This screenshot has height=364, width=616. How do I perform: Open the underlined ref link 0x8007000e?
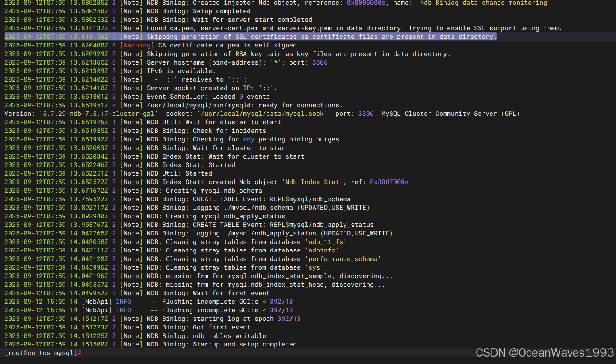tap(389, 182)
